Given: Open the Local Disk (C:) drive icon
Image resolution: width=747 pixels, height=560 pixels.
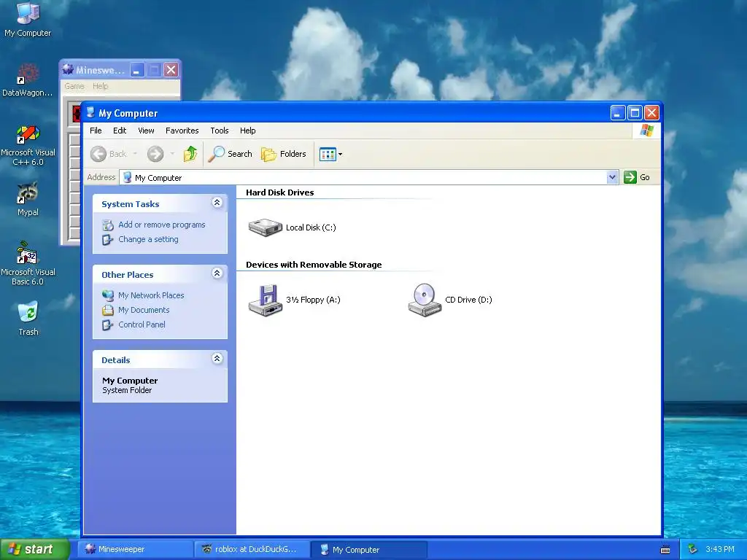Looking at the screenshot, I should (266, 227).
